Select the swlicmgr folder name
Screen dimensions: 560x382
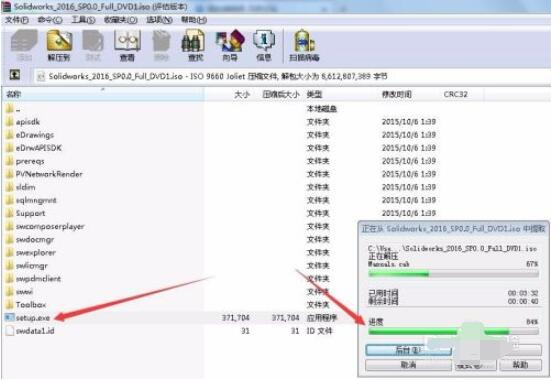(x=31, y=266)
